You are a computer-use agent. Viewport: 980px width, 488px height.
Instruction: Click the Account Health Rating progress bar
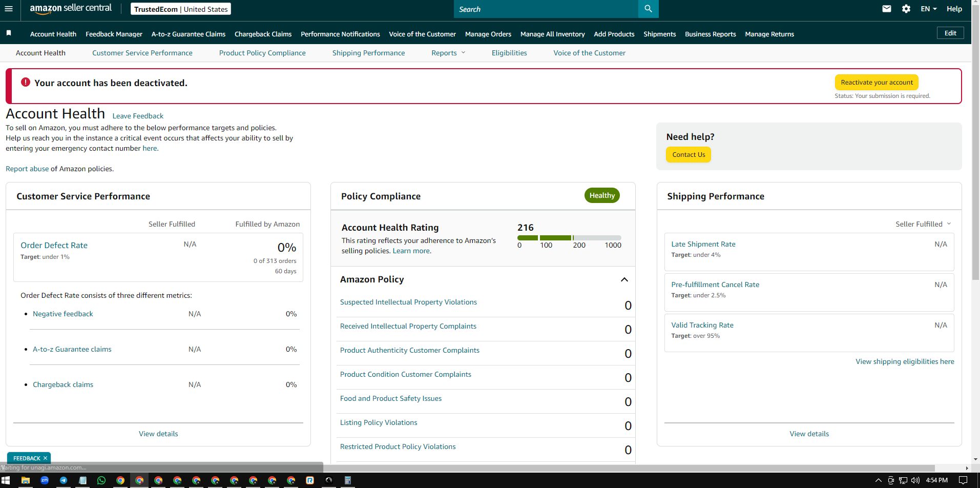click(569, 238)
